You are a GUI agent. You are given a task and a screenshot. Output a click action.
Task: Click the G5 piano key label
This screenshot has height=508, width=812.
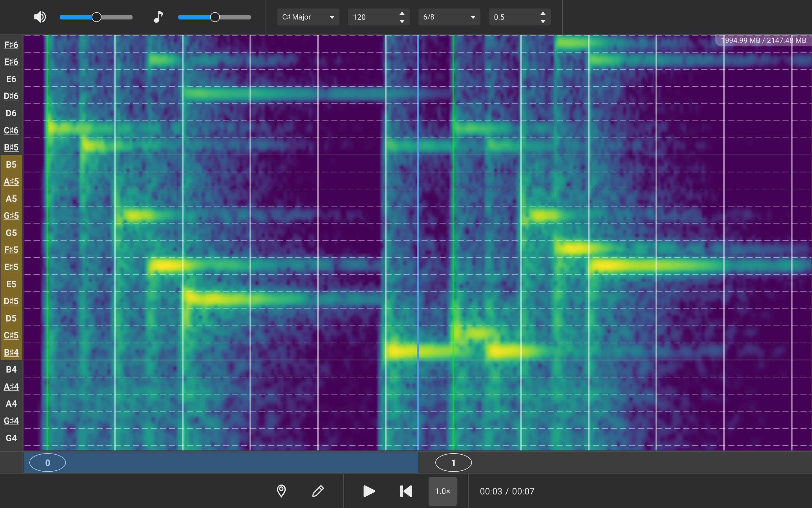tap(11, 233)
